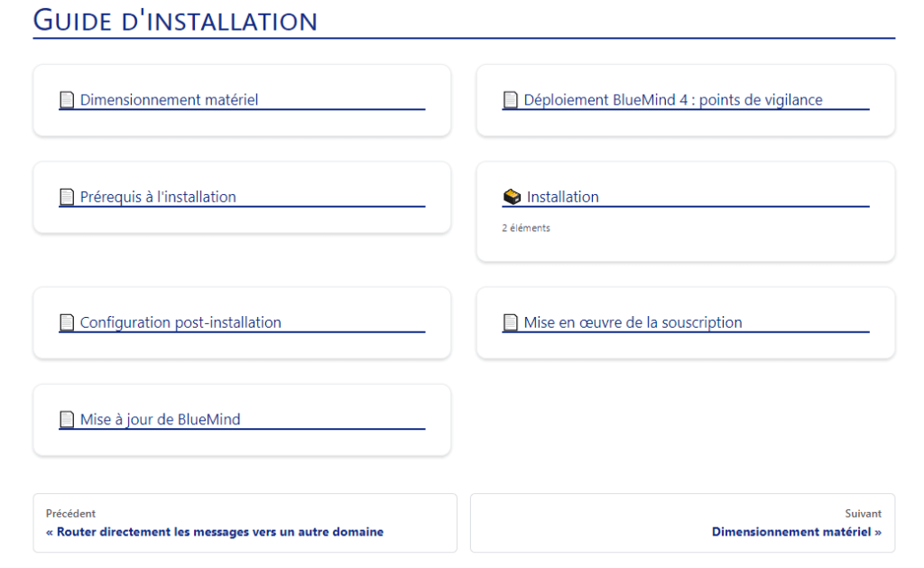
Task: Click the page icon next to Déploiement BlueMind 4
Action: pyautogui.click(x=511, y=100)
